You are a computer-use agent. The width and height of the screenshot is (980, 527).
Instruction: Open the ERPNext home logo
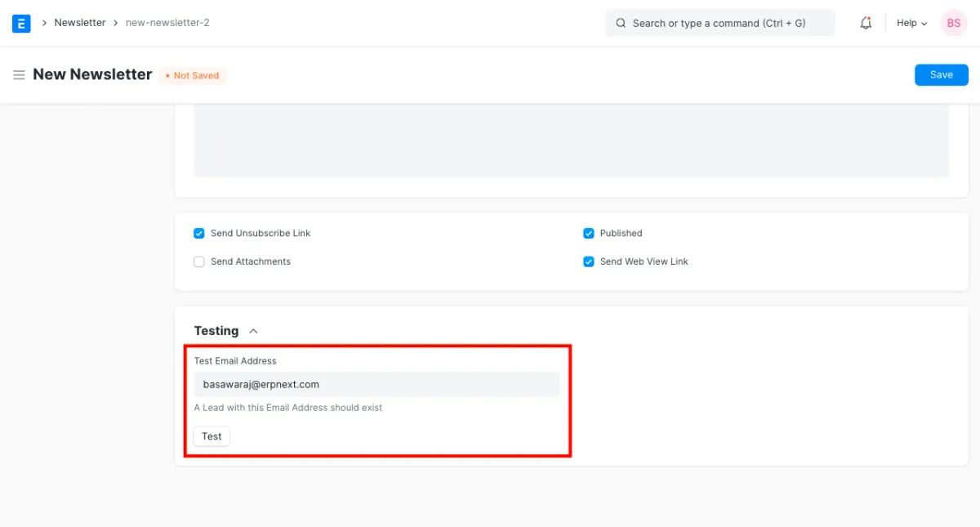click(x=22, y=23)
